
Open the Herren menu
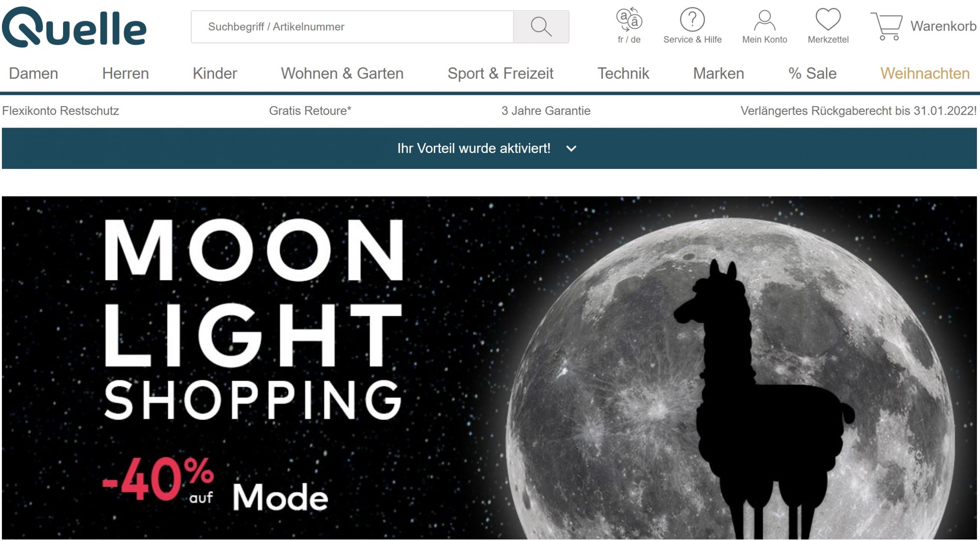125,74
